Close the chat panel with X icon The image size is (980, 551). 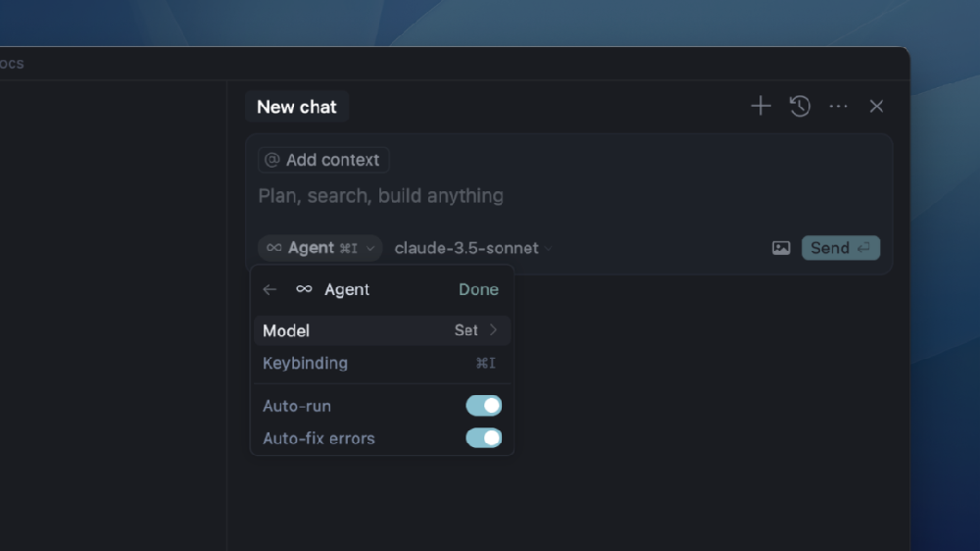click(876, 106)
